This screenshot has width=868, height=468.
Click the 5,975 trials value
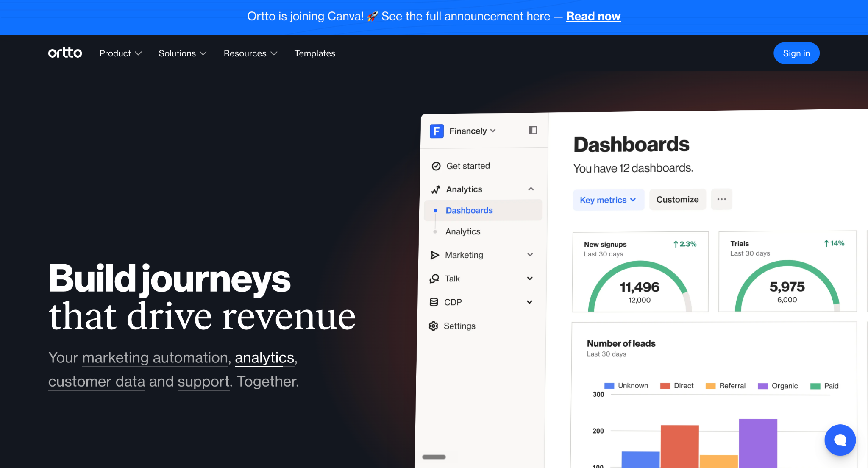tap(787, 287)
